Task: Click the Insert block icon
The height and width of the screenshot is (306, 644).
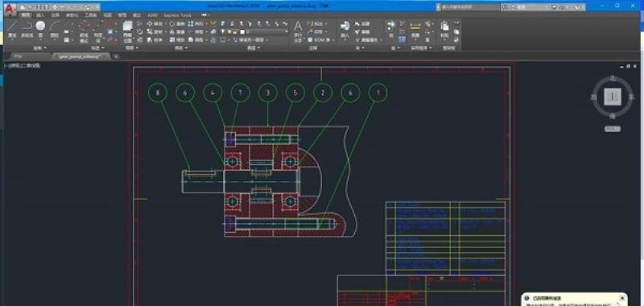Action: 345,29
